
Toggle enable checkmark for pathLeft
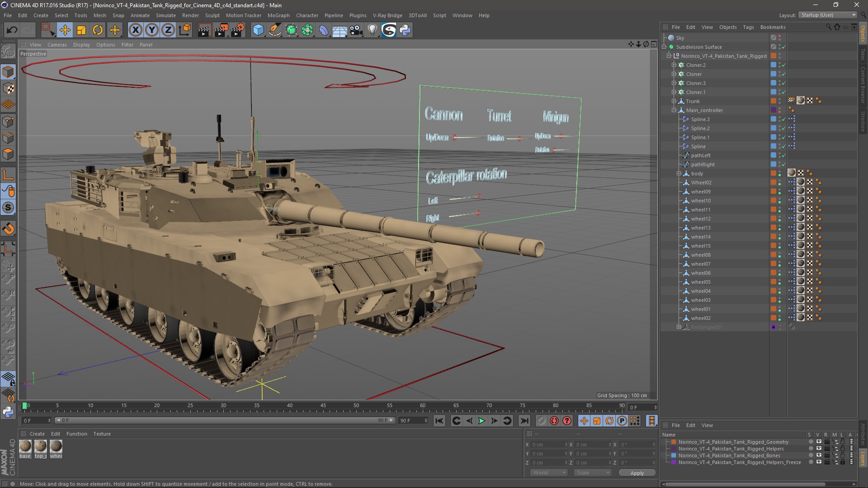[784, 155]
